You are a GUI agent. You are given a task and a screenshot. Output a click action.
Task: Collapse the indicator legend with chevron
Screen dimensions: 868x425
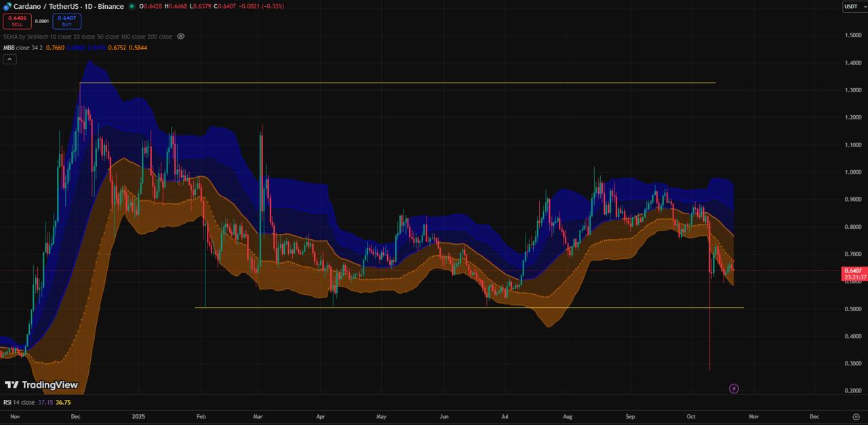pyautogui.click(x=9, y=59)
